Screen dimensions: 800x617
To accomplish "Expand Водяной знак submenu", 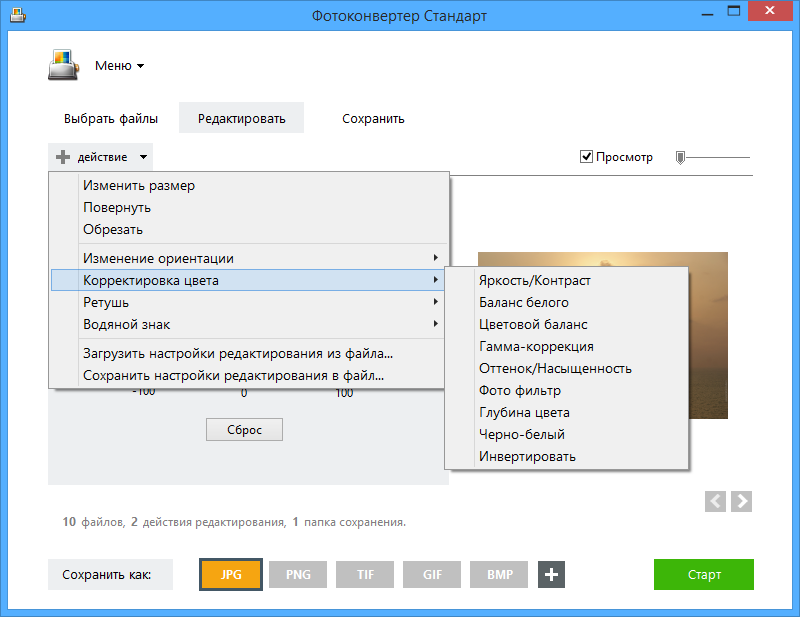I will tap(248, 324).
